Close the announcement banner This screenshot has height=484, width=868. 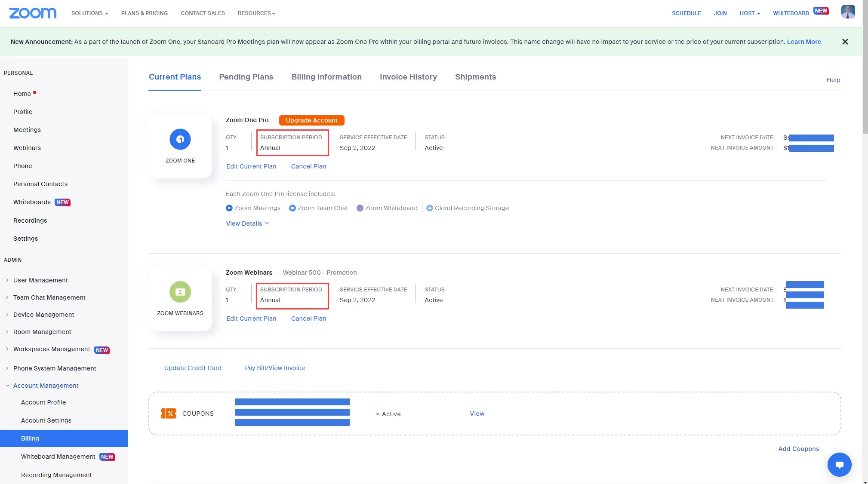click(x=845, y=42)
